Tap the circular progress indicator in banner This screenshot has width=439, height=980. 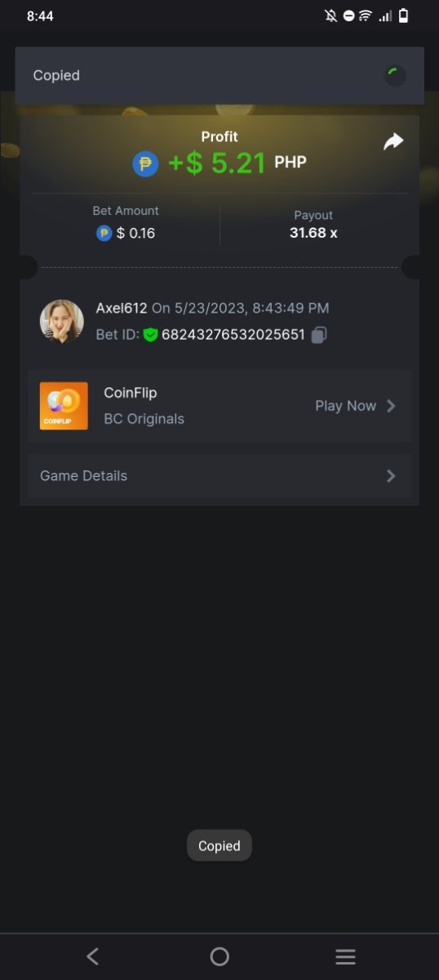[395, 76]
